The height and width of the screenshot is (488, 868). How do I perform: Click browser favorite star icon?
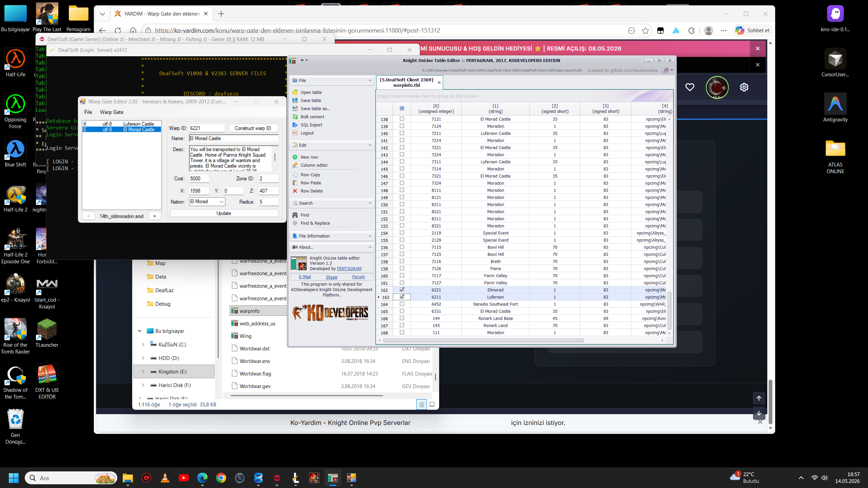pyautogui.click(x=645, y=30)
